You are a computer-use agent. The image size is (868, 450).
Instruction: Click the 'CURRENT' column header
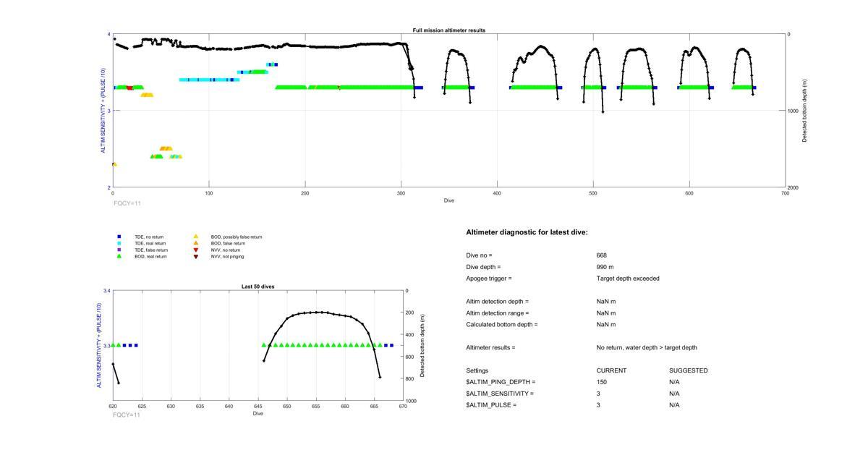(612, 370)
